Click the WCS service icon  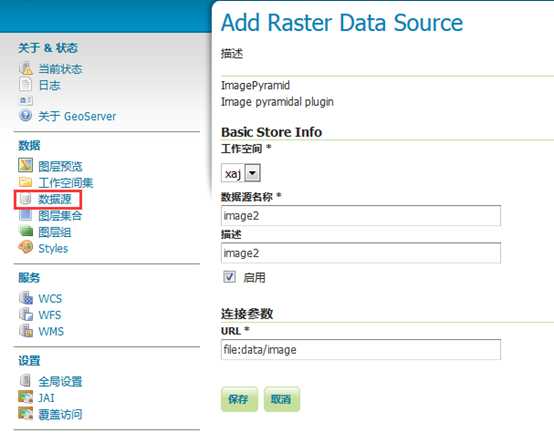coord(26,298)
